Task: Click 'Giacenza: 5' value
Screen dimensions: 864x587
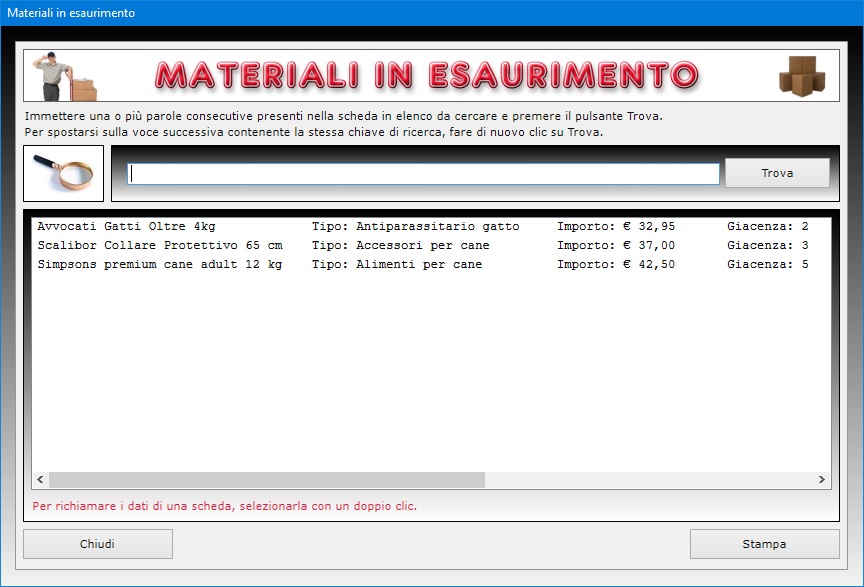Action: (x=768, y=265)
